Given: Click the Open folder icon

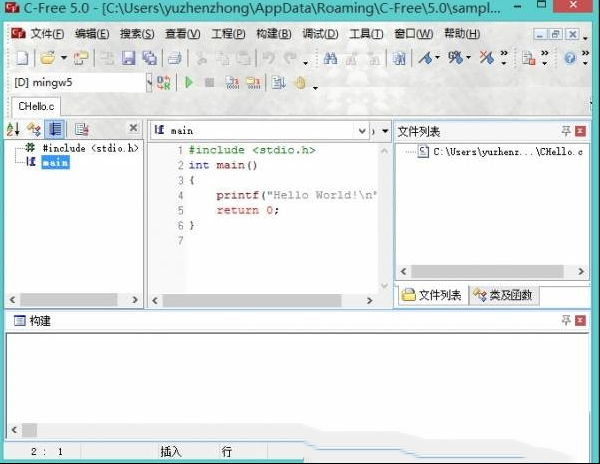Looking at the screenshot, I should click(x=48, y=58).
